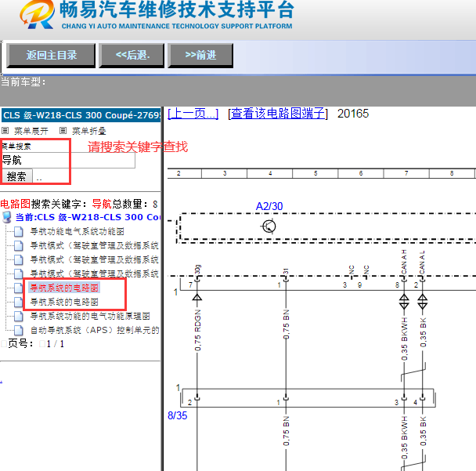
Task: Click the double-arrow symbol on BK wire
Action: (423, 301)
